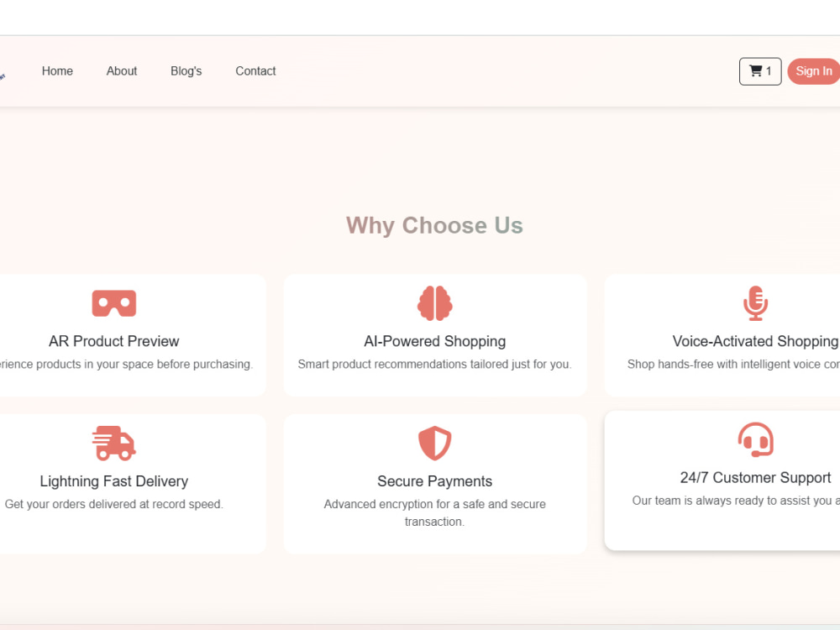This screenshot has height=630, width=840.
Task: Click the Why Choose Us title
Action: click(434, 225)
